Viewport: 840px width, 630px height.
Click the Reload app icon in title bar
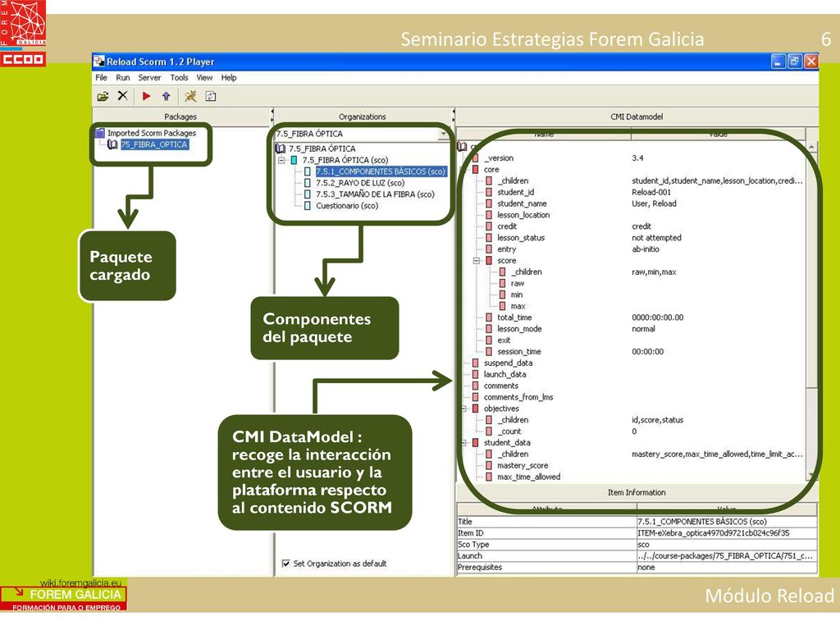pos(98,61)
